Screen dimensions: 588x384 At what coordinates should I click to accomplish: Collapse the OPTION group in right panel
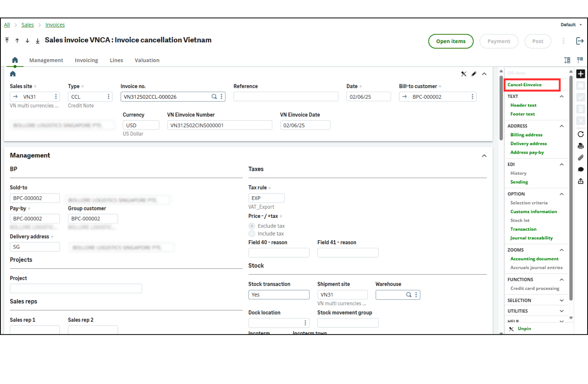[561, 194]
